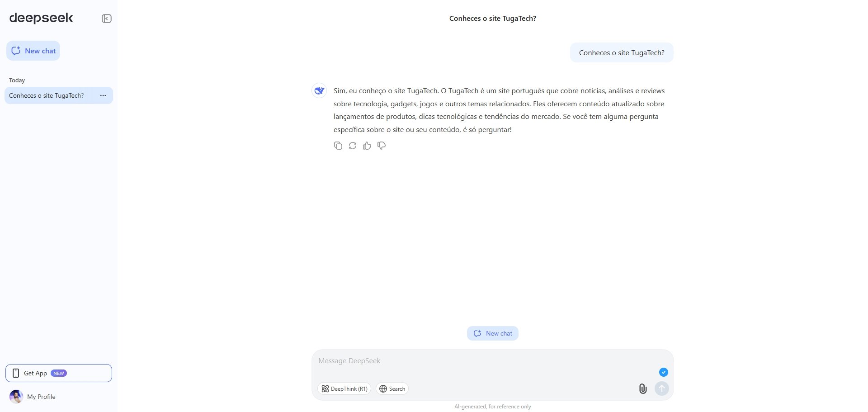Give the response a thumbs up
Viewport: 868px width, 412px height.
click(x=367, y=146)
